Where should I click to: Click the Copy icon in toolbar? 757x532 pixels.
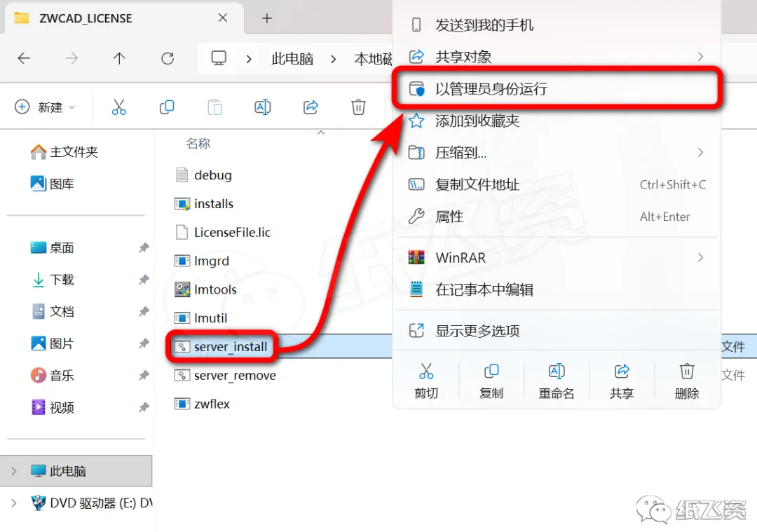(x=167, y=107)
